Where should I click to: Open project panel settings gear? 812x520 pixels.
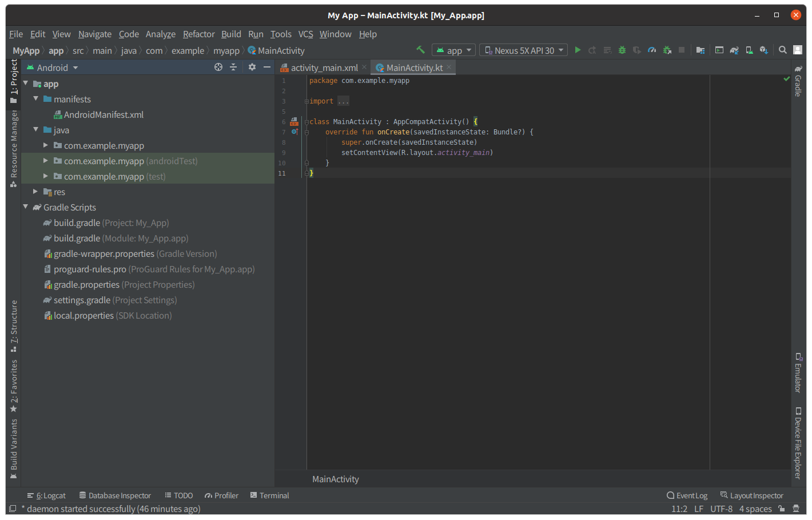(x=252, y=68)
